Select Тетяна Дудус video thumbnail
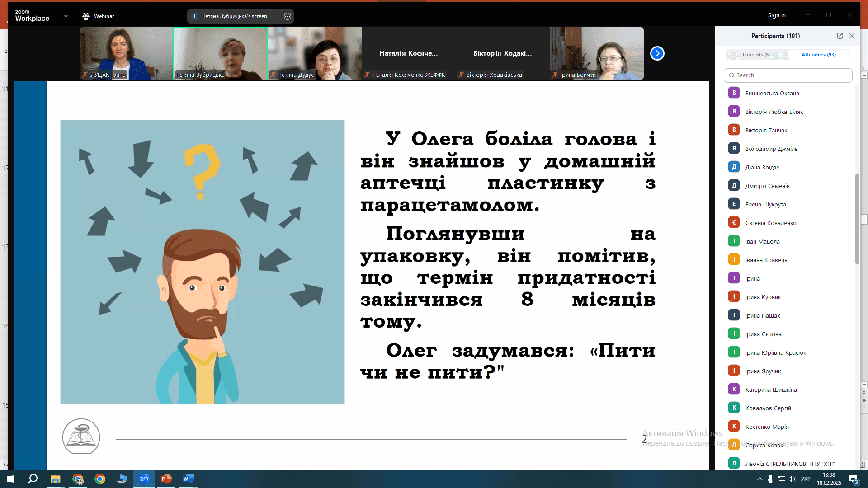The width and height of the screenshot is (868, 488). click(315, 53)
